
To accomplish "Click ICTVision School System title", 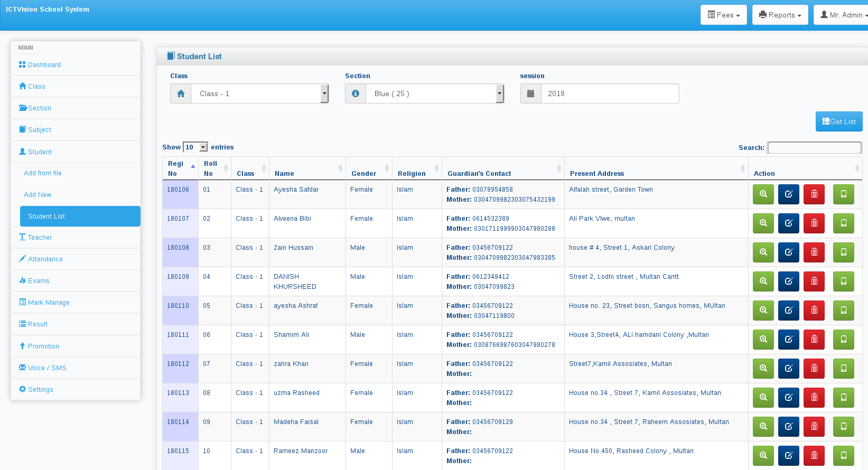I will pyautogui.click(x=48, y=10).
